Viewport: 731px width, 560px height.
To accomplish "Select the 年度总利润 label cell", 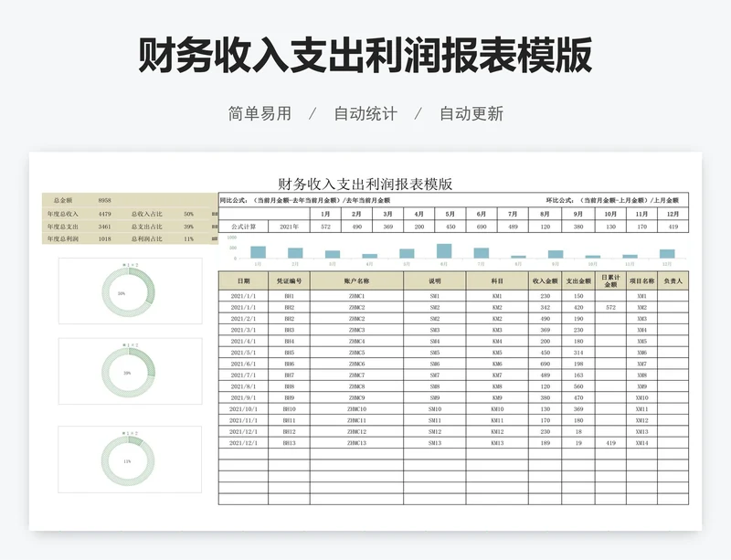I will coord(63,238).
